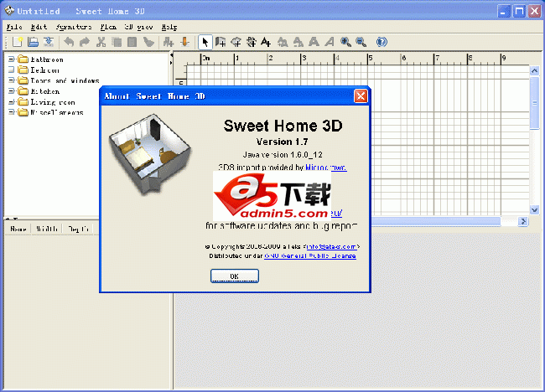This screenshot has width=545, height=392.
Task: Click the Cut scissors icon
Action: 101,42
